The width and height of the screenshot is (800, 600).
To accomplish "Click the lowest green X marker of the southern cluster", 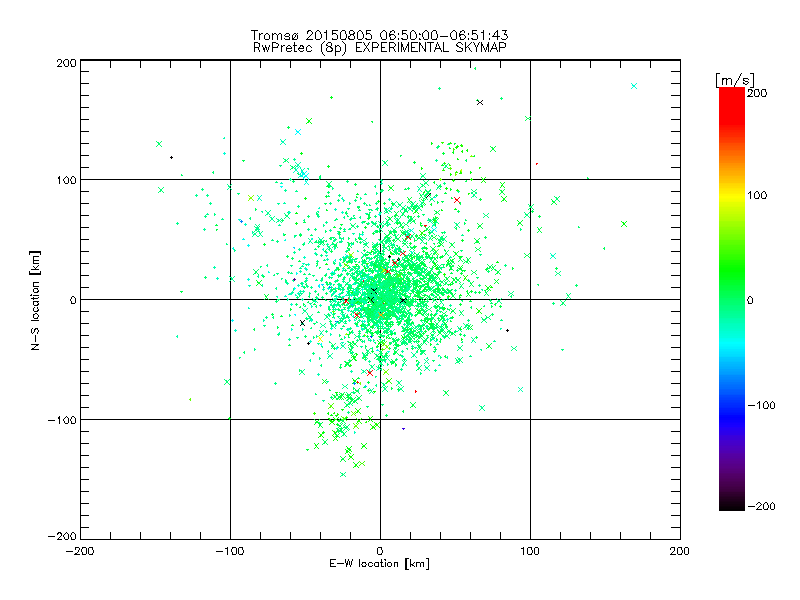I will coord(343,474).
